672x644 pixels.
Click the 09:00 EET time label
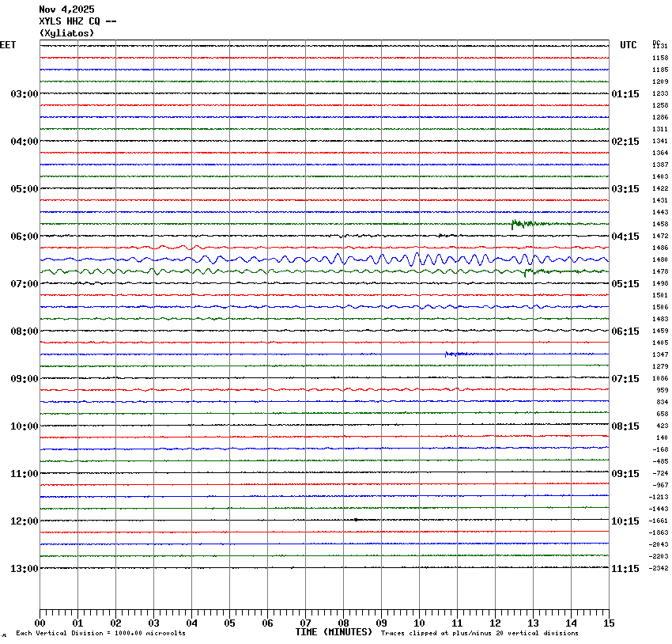24,379
